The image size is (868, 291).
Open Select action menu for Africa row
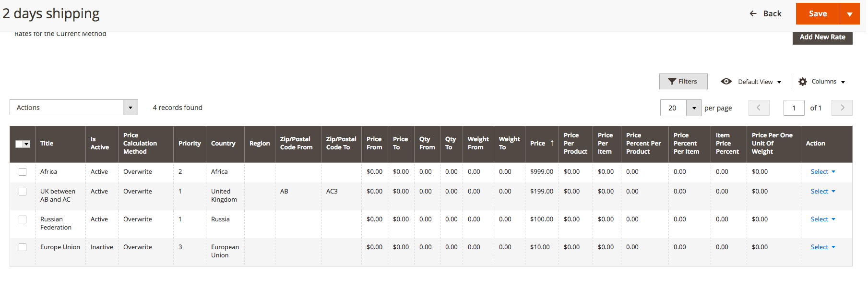coord(822,172)
